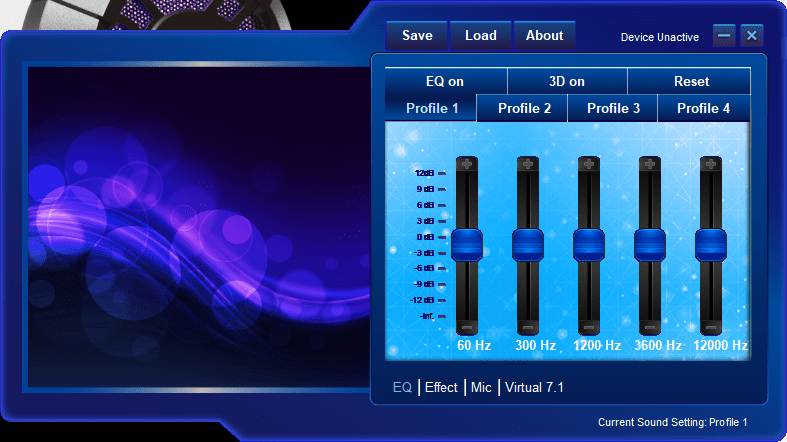This screenshot has width=787, height=442.
Task: Go to the Virtual 7.1 section
Action: point(535,387)
